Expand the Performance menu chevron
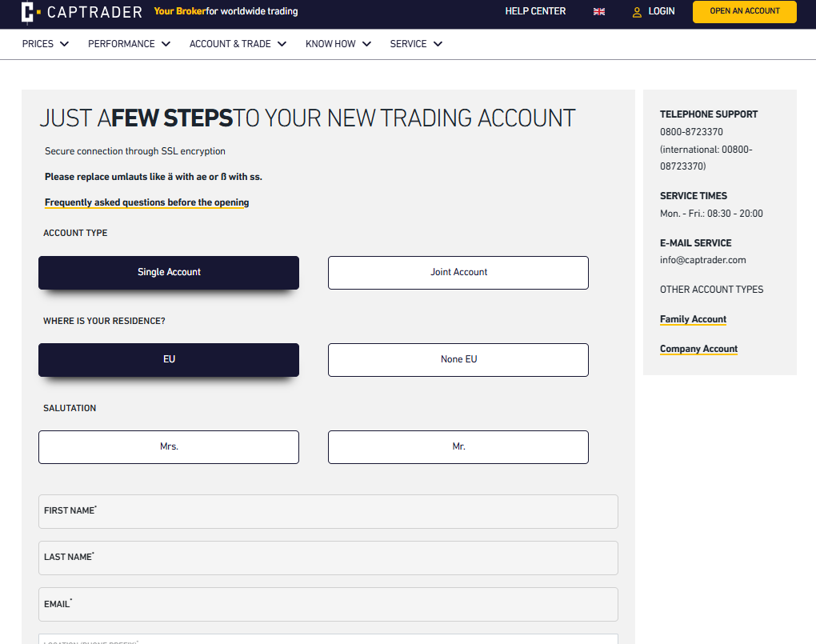816x644 pixels. click(x=166, y=44)
